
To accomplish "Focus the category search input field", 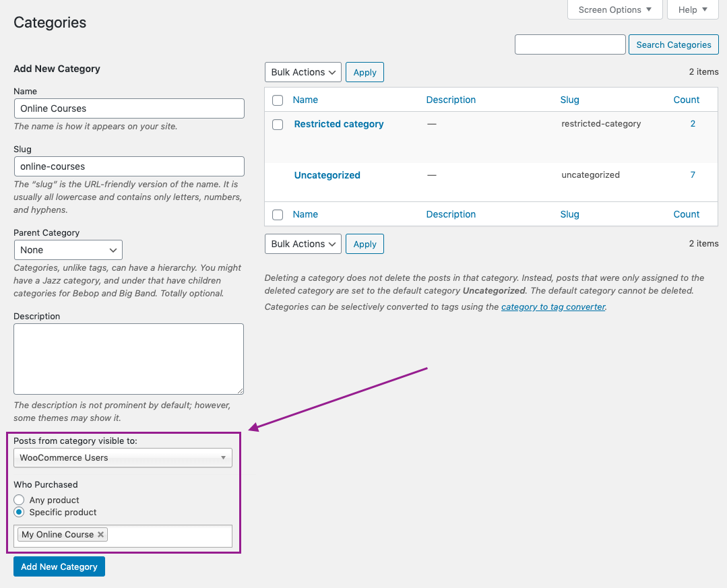I will point(570,44).
